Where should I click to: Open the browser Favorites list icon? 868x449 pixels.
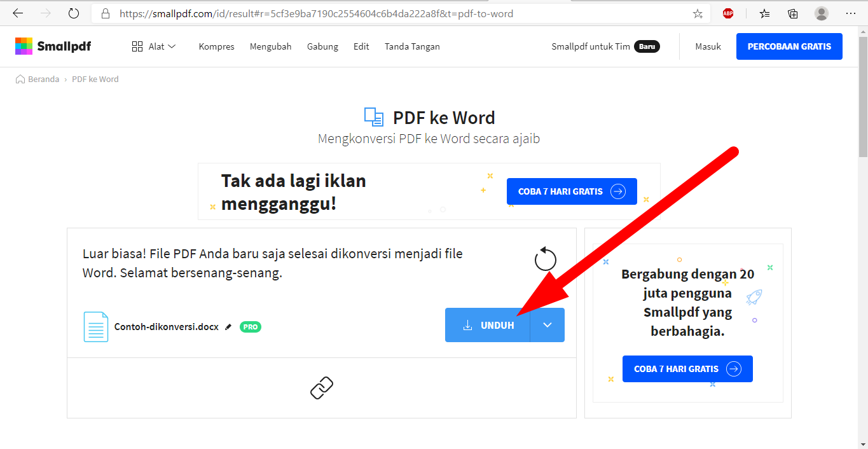(x=765, y=13)
